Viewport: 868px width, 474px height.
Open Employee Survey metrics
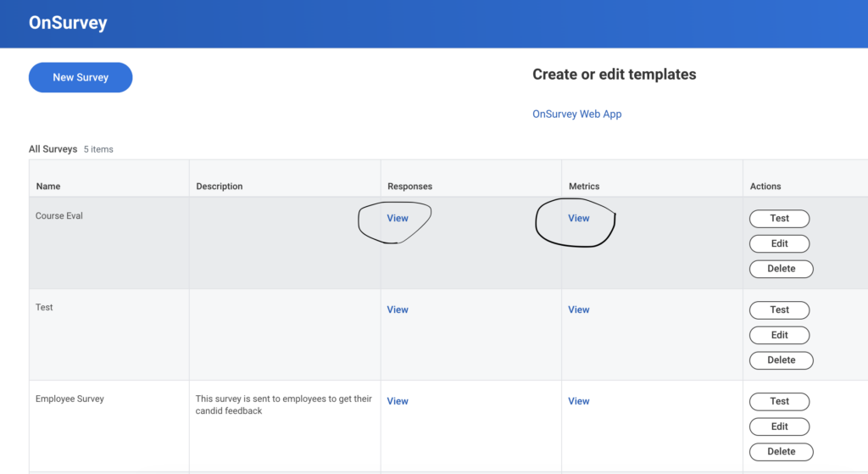coord(579,402)
